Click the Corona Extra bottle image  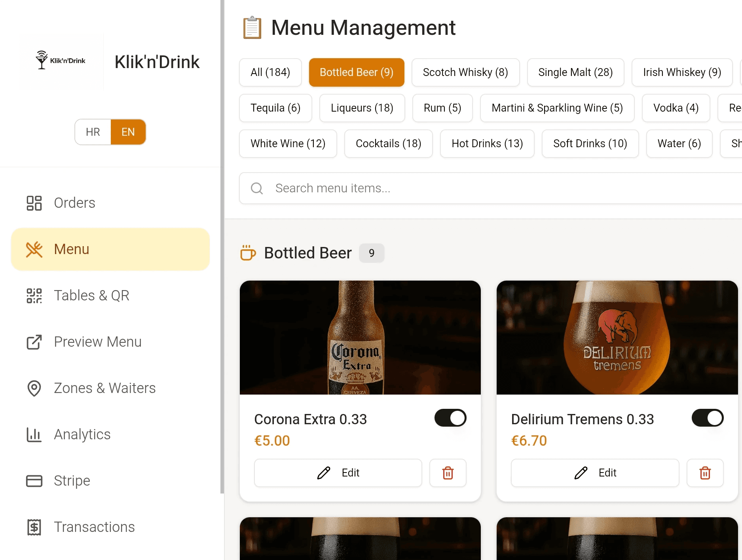360,338
